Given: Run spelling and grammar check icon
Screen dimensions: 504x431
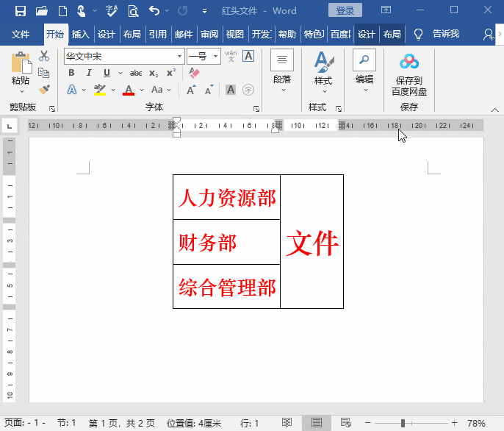Looking at the screenshot, I should coord(112,11).
